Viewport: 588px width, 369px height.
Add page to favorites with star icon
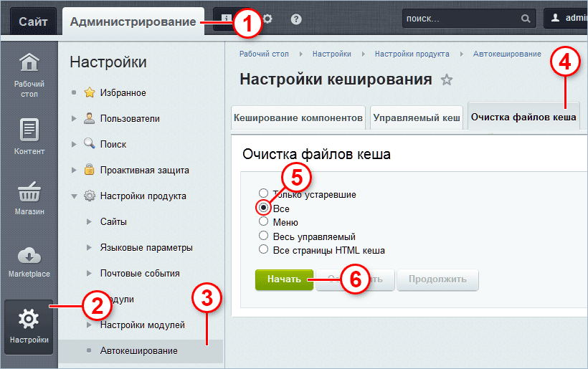click(447, 80)
